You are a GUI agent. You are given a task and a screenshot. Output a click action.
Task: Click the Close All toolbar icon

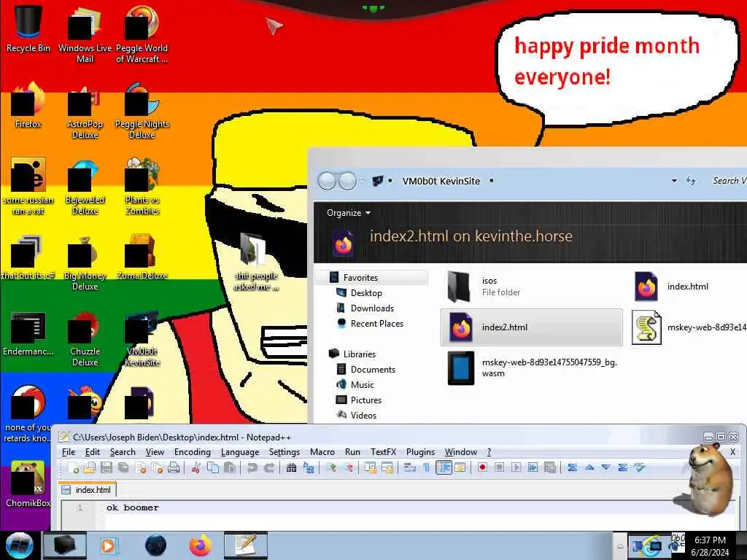click(x=157, y=468)
